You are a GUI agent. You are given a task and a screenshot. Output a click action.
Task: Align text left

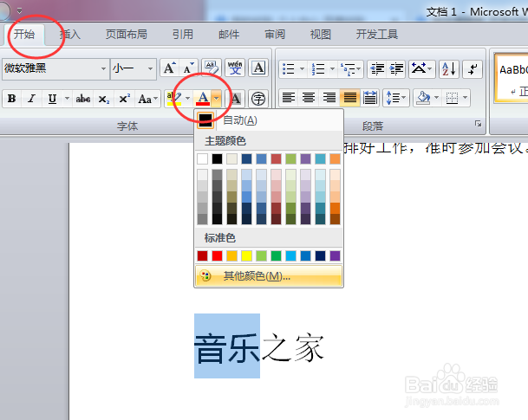click(x=289, y=98)
